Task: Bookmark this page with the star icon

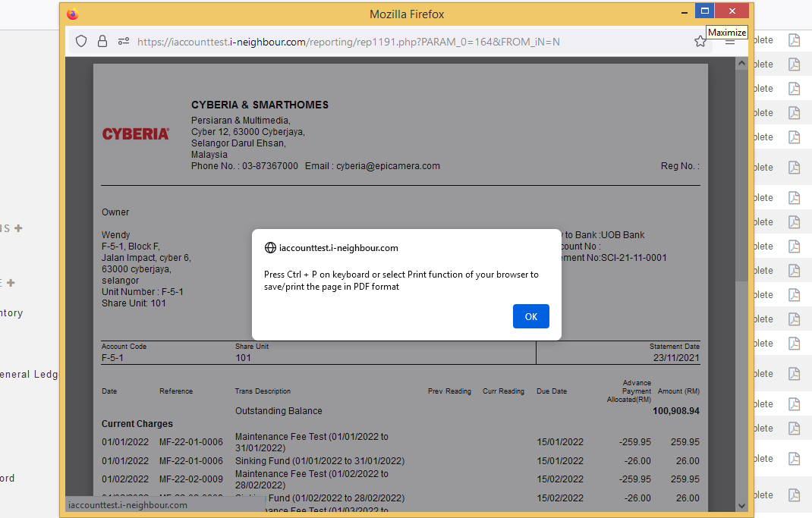Action: pyautogui.click(x=700, y=42)
